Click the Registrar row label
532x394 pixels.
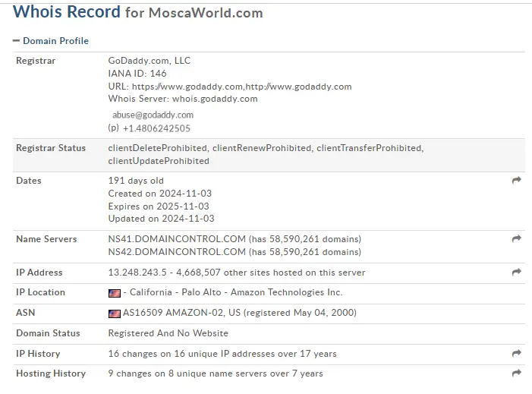click(36, 61)
